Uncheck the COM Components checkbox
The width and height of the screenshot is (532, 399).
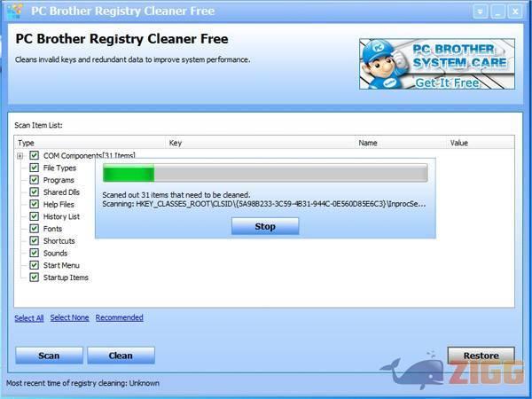click(x=34, y=155)
